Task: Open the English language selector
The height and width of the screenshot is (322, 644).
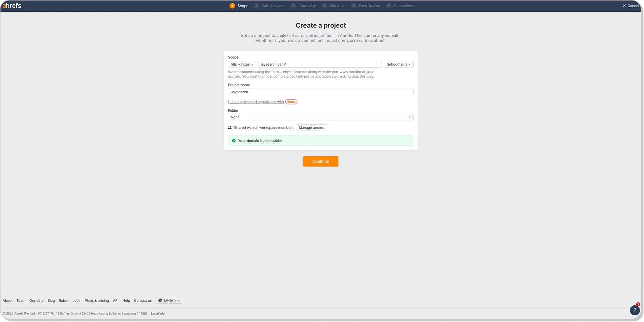Action: 169,300
